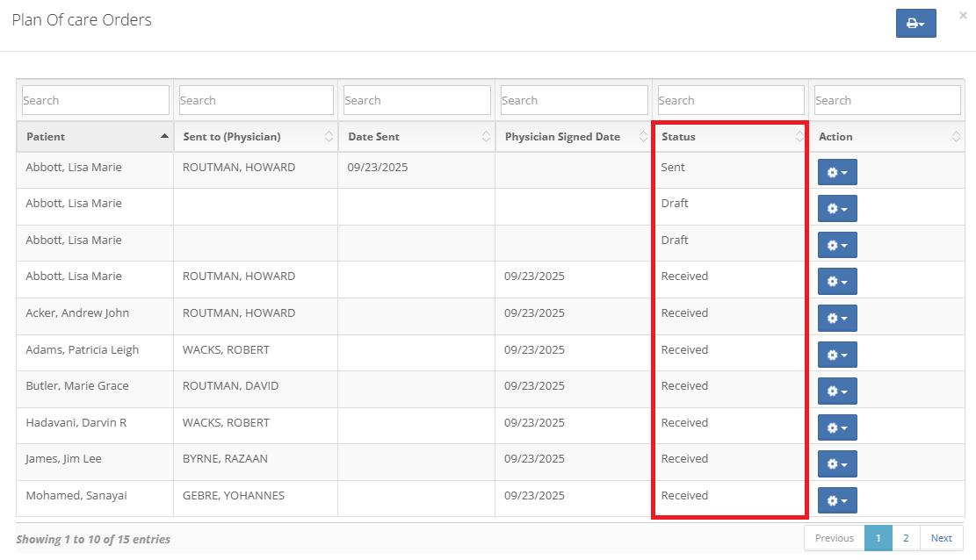
Task: Open gear action menu for Acker, Andrew John
Action: coord(836,318)
